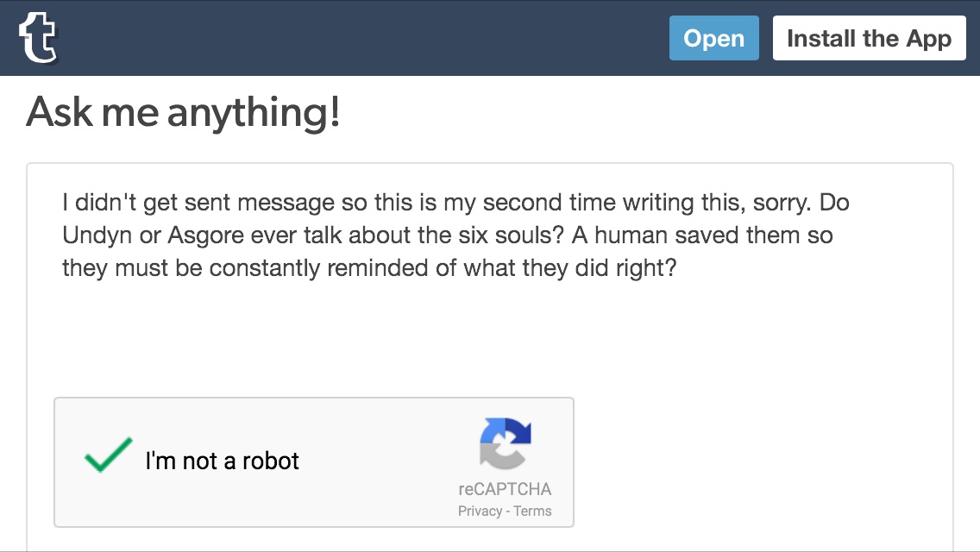Click the reCAPTCHA brand name text

[505, 489]
